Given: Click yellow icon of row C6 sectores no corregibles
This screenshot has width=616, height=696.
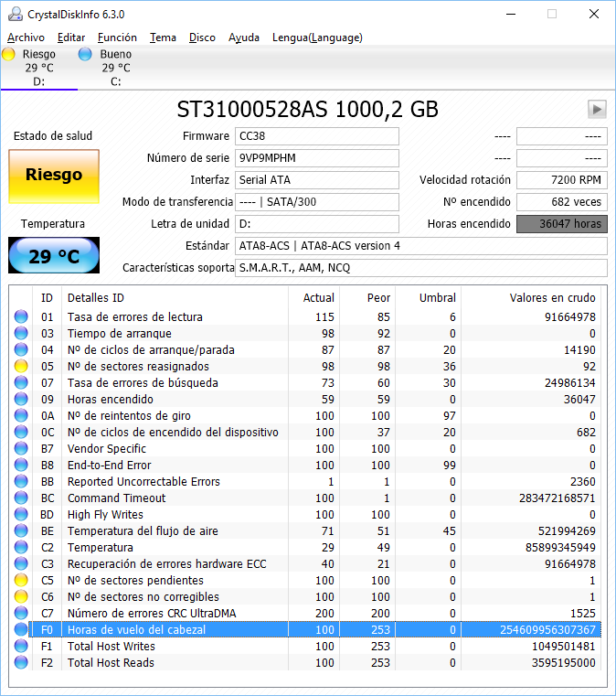Looking at the screenshot, I should [21, 596].
